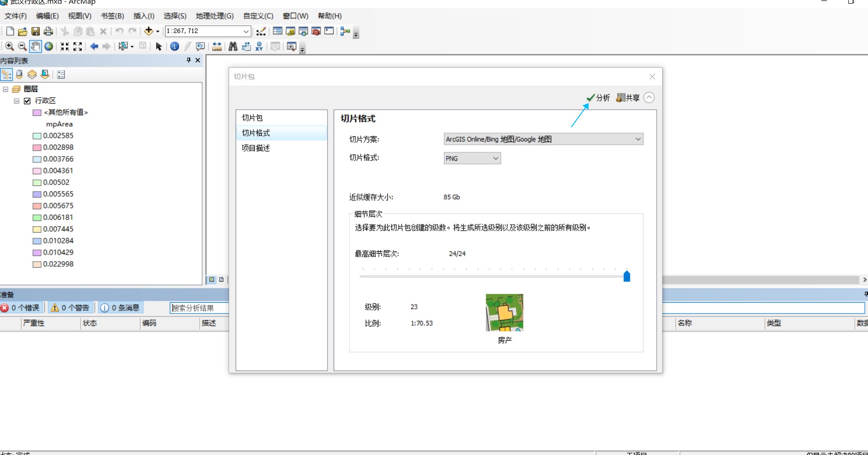This screenshot has width=868, height=455.
Task: Open the Add Data tool
Action: 149,31
